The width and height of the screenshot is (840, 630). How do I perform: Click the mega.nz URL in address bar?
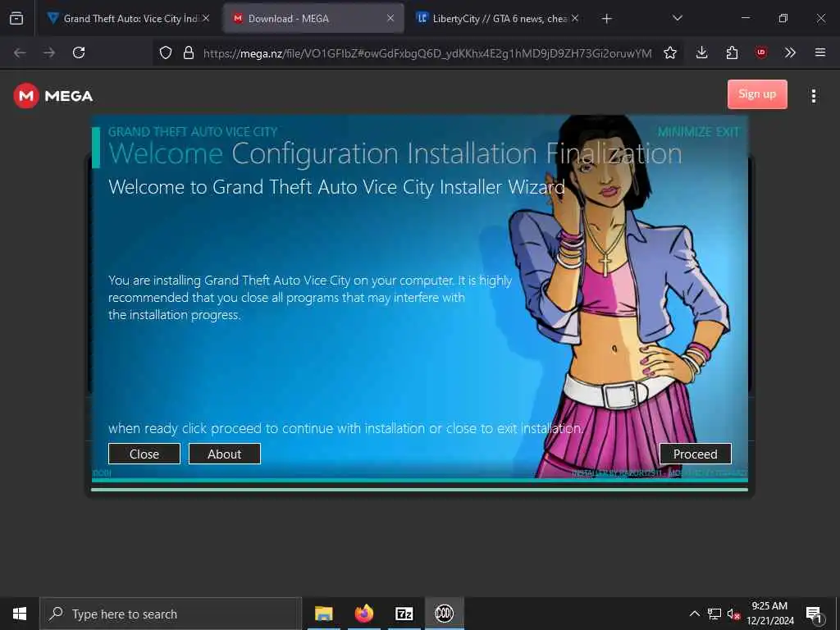pyautogui.click(x=427, y=53)
